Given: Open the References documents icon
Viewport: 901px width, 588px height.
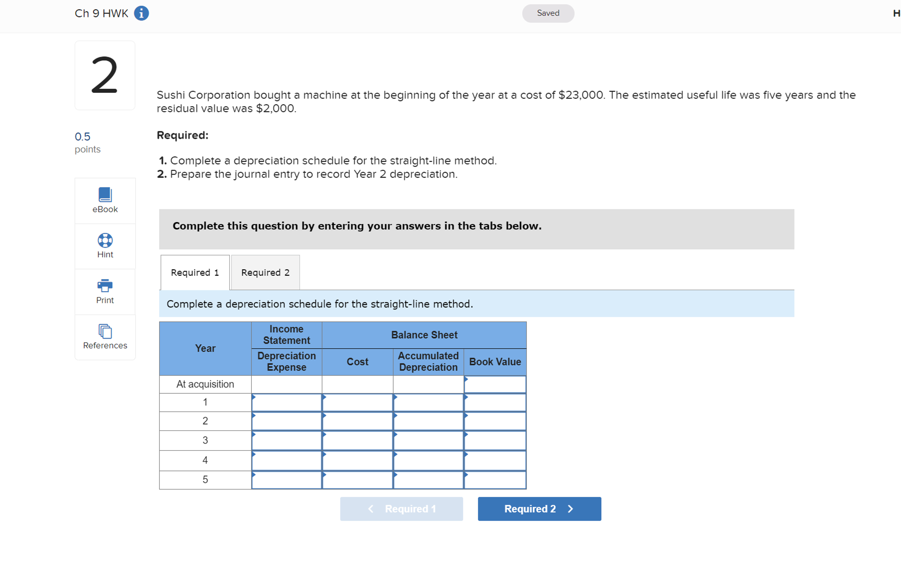Looking at the screenshot, I should pos(105,331).
